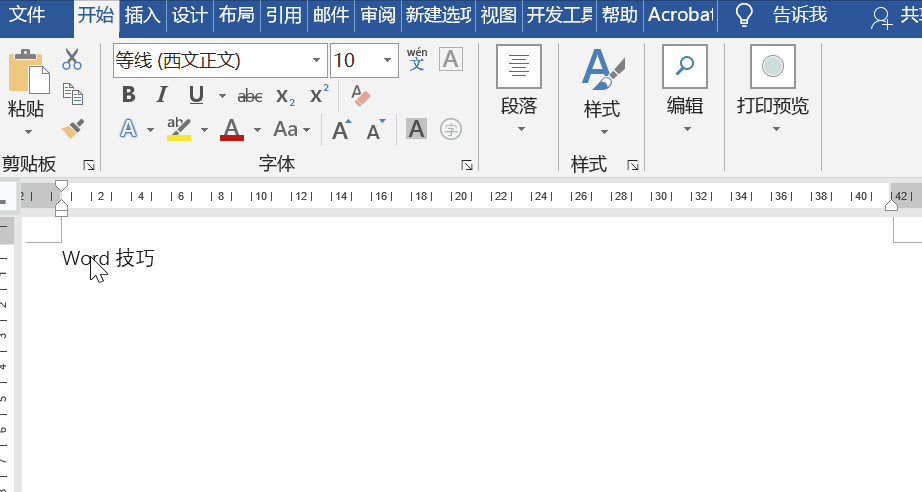Click the first line indent ruler marker
The height and width of the screenshot is (492, 922).
pos(61,186)
